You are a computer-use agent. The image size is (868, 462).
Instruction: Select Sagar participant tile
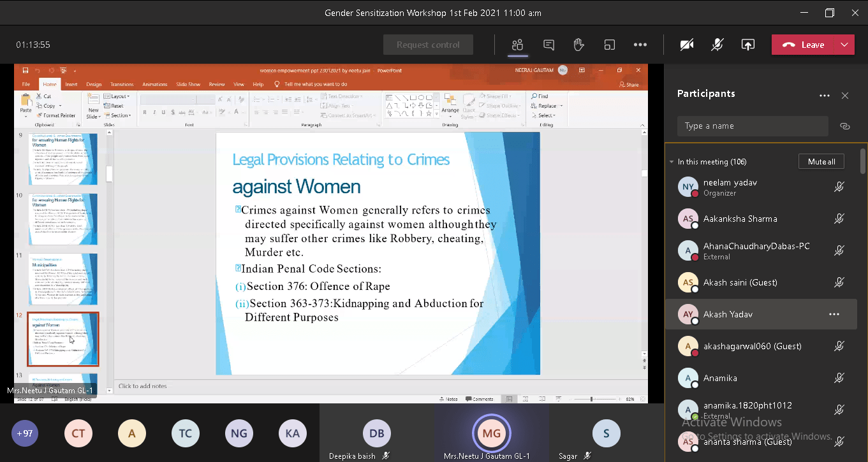click(606, 433)
